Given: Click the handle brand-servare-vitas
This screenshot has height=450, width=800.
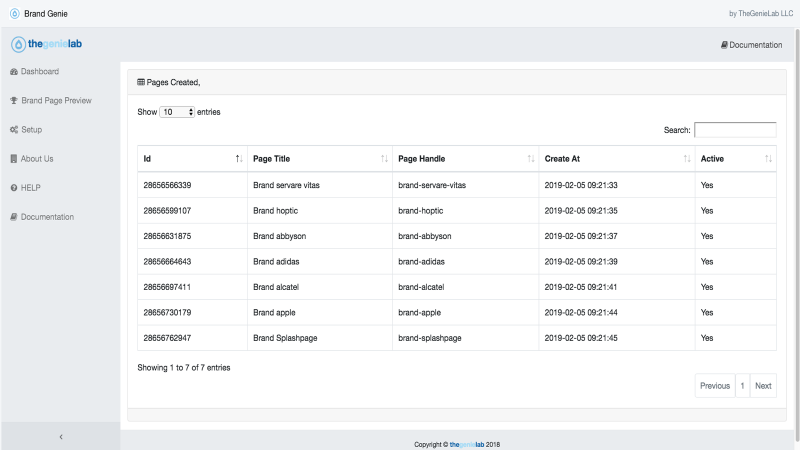Looking at the screenshot, I should coord(432,185).
